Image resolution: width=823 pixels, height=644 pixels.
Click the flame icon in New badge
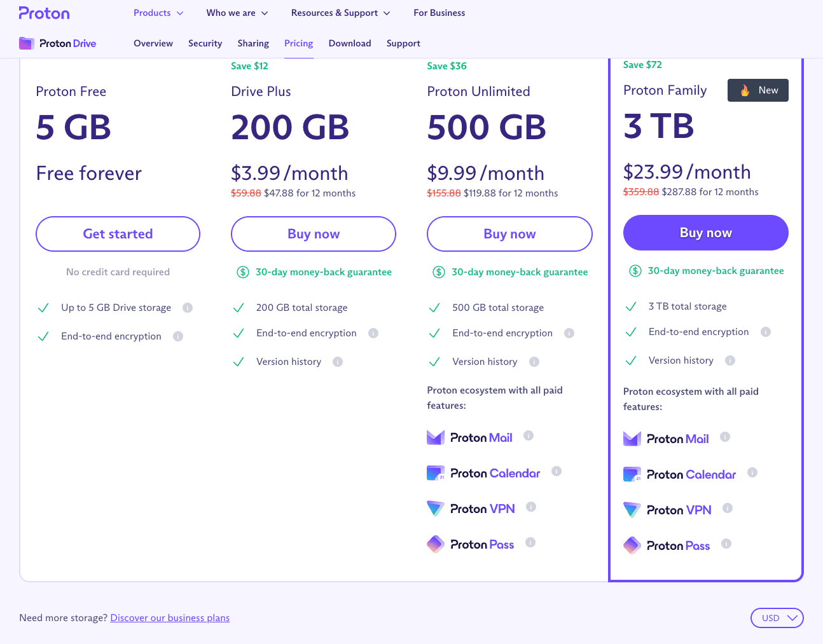pyautogui.click(x=745, y=90)
